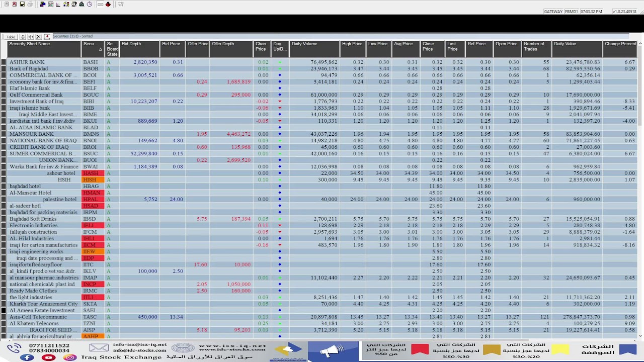Click the red AAHP security code cell
This screenshot has width=644, height=362.
93,336
